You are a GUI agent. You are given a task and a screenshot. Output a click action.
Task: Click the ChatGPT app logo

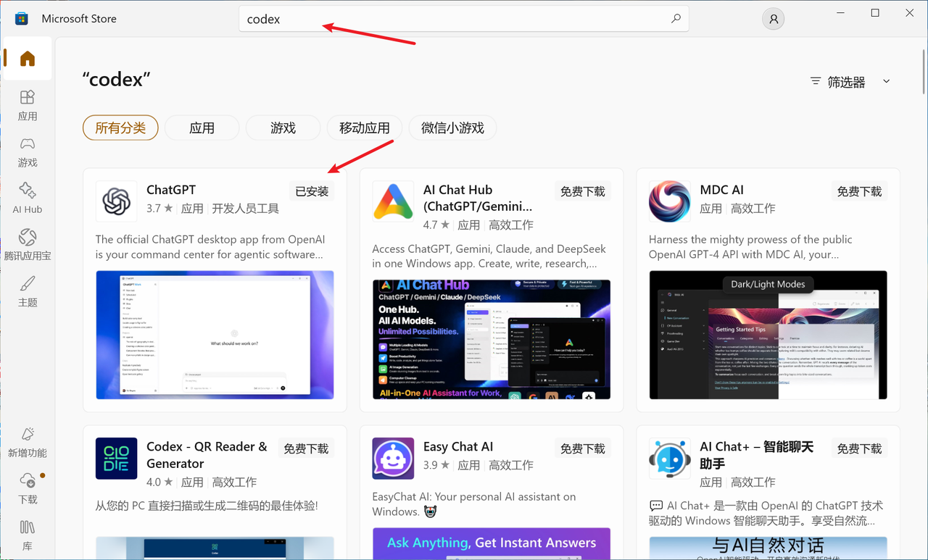click(117, 201)
